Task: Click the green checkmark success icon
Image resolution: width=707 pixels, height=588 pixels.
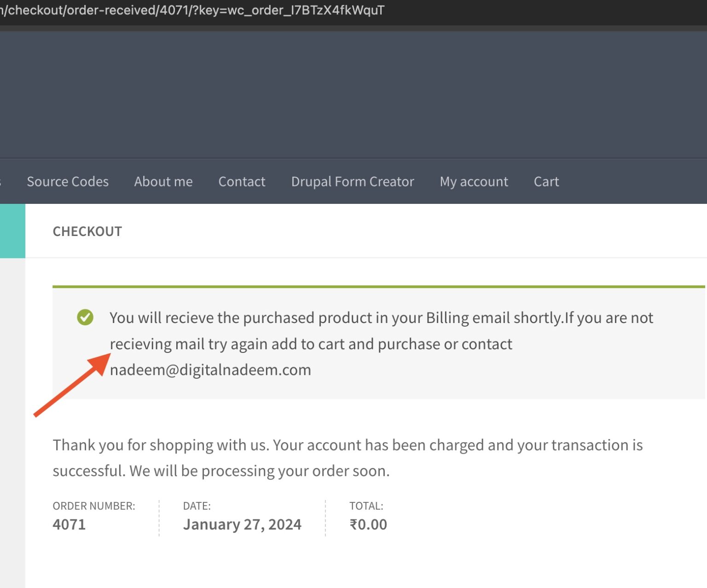Action: tap(85, 317)
